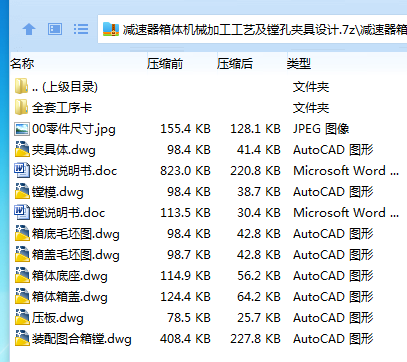This screenshot has height=362, width=407.
Task: Click the dwg icon of 箱体箱盖.dwg
Action: point(22,296)
